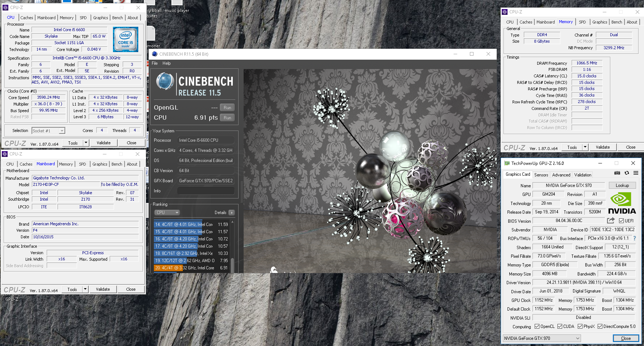The image size is (644, 346).
Task: Switch to SPD tab in CPU-Z Memory window
Action: pos(582,22)
